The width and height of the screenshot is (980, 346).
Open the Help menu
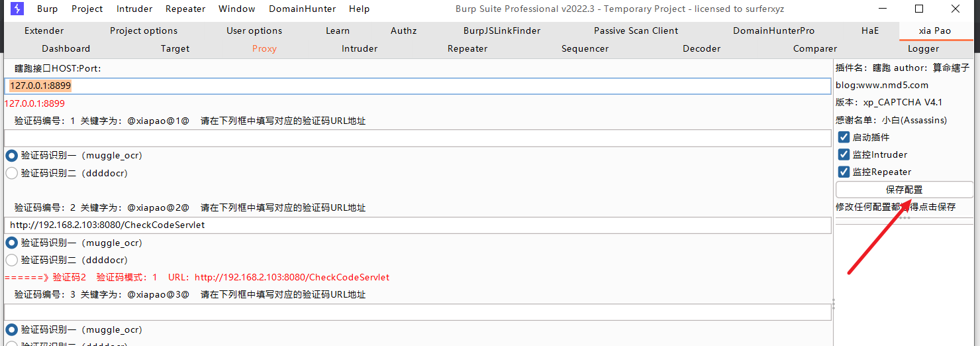(x=360, y=9)
